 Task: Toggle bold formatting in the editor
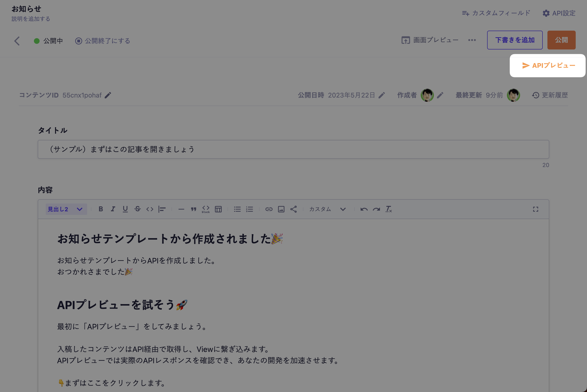click(101, 209)
